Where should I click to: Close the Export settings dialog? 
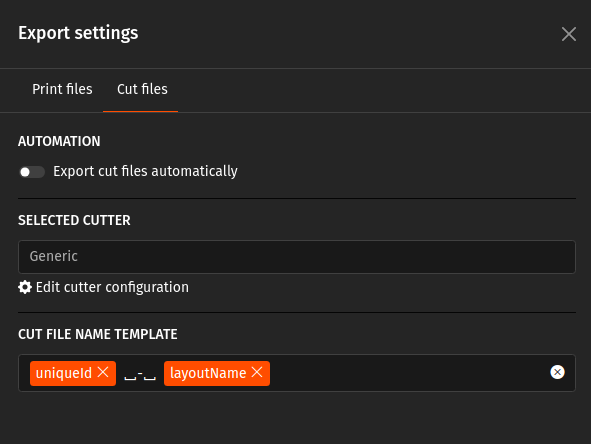click(568, 34)
